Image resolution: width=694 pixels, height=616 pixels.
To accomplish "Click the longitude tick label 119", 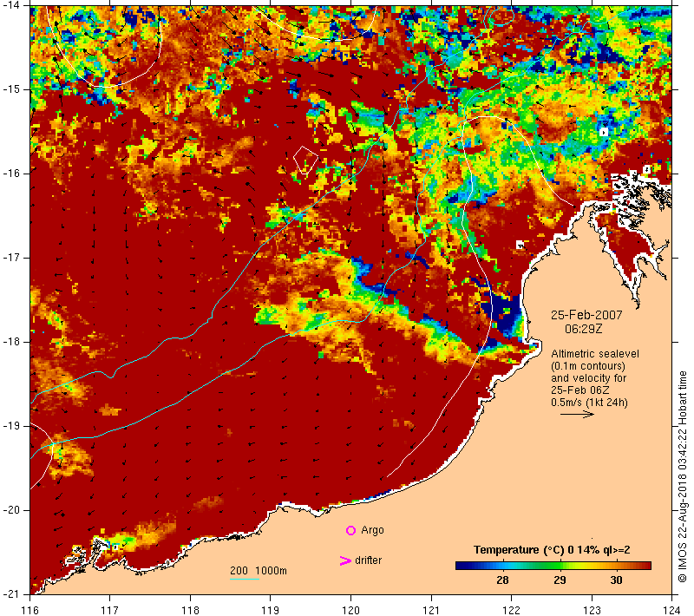I will tap(271, 610).
